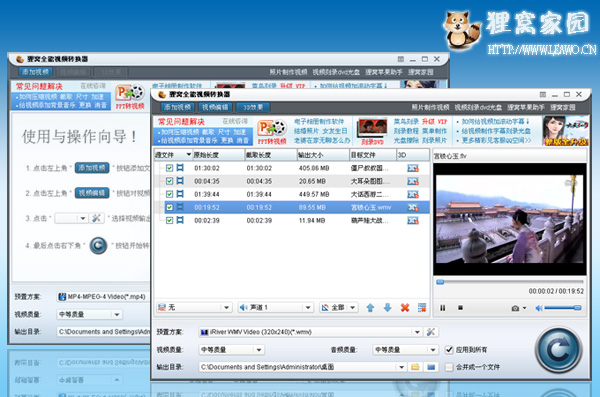This screenshot has width=600, height=397.
Task: Click the film icon in the 01:39:44 row
Action: [180, 194]
